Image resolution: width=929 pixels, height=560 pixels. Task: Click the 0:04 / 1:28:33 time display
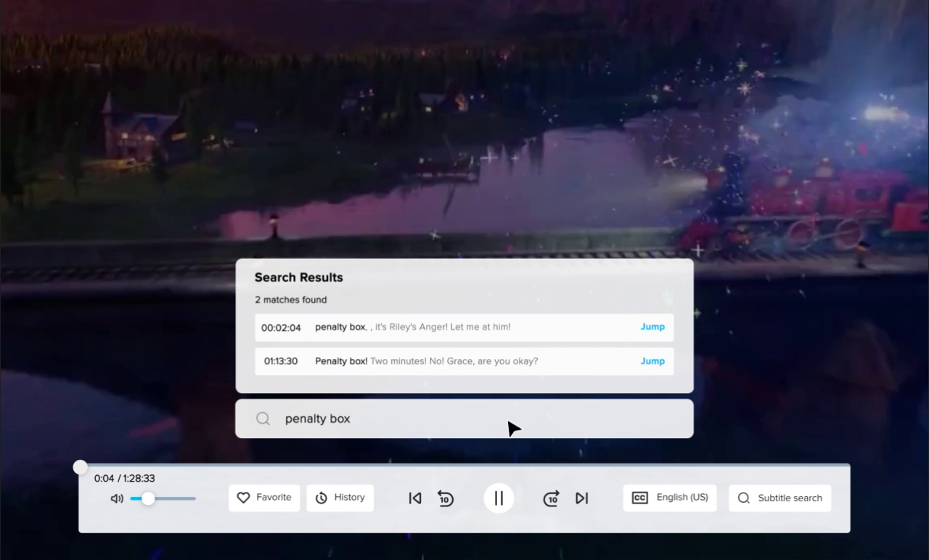[124, 478]
